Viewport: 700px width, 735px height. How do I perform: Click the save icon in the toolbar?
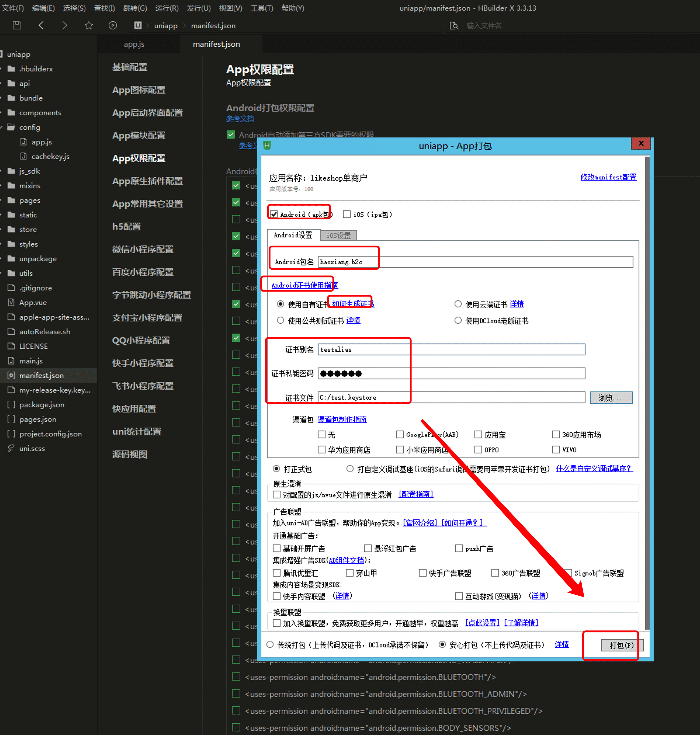(x=17, y=25)
